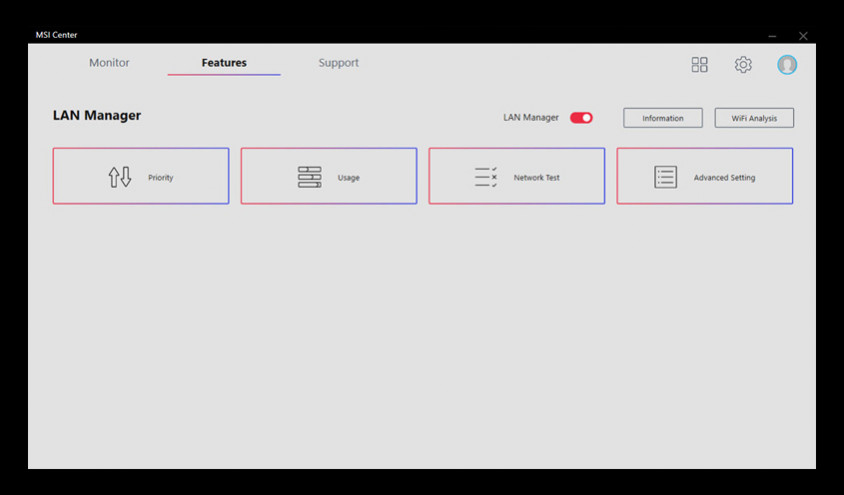Screen dimensions: 844x495
Task: Click the LAN Manager page heading
Action: (x=97, y=115)
